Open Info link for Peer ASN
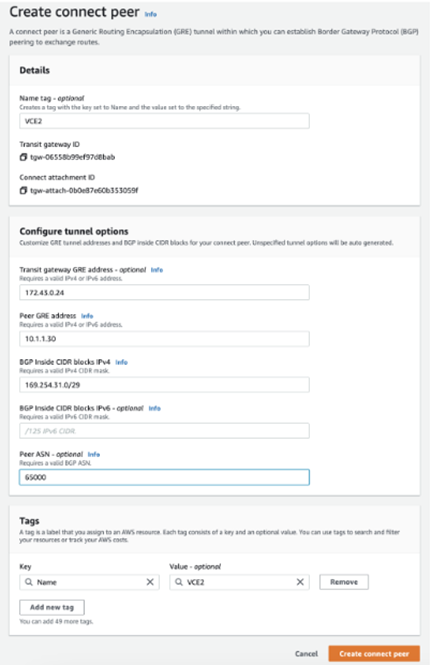 94,454
